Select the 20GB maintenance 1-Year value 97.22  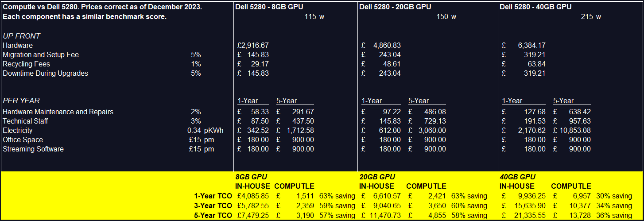[392, 112]
